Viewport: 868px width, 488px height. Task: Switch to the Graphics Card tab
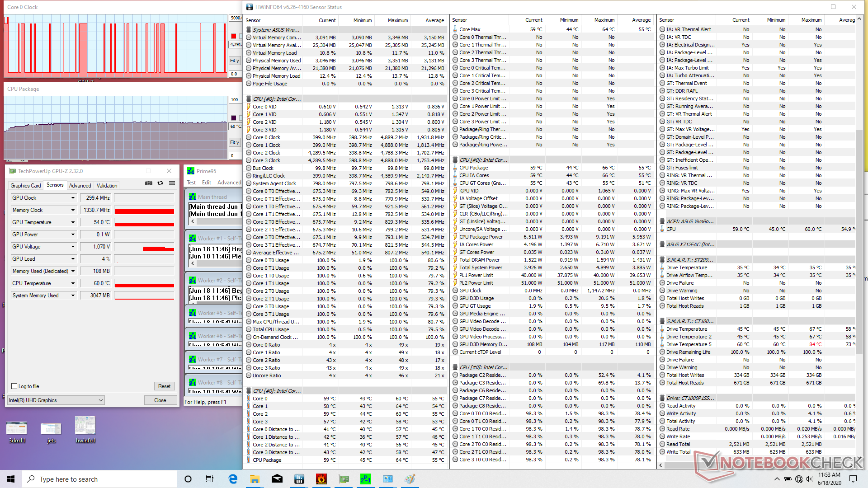point(26,185)
